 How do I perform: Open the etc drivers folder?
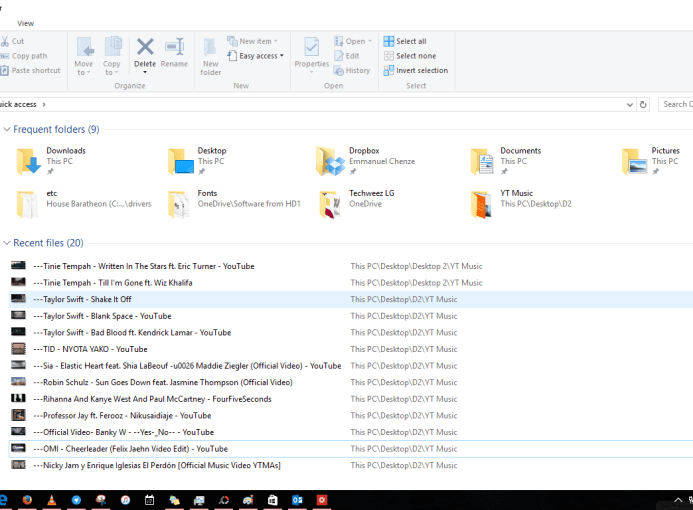click(84, 204)
